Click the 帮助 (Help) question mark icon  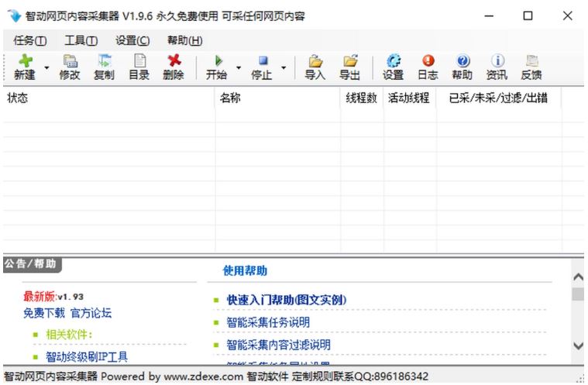(x=462, y=60)
